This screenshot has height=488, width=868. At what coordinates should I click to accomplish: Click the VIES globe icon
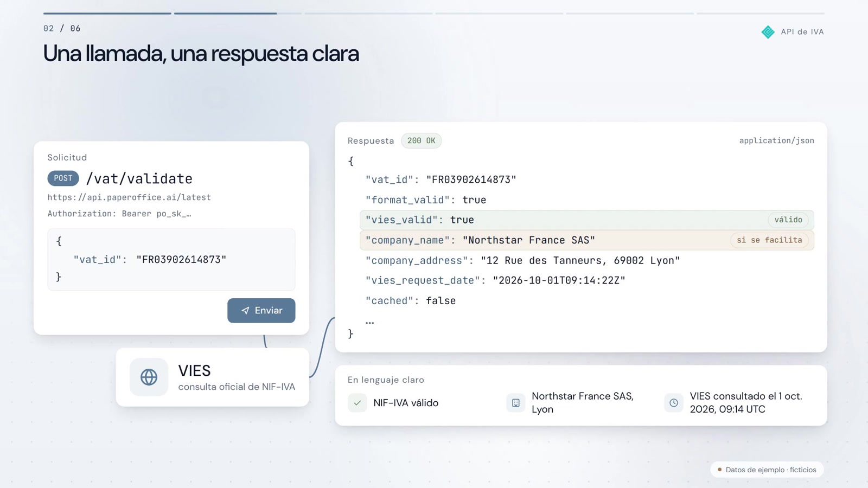click(149, 377)
